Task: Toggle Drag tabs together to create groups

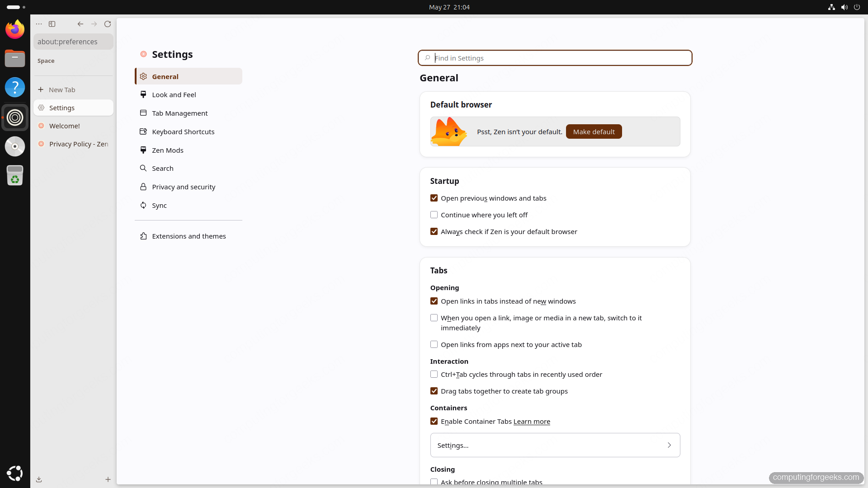Action: pos(434,391)
